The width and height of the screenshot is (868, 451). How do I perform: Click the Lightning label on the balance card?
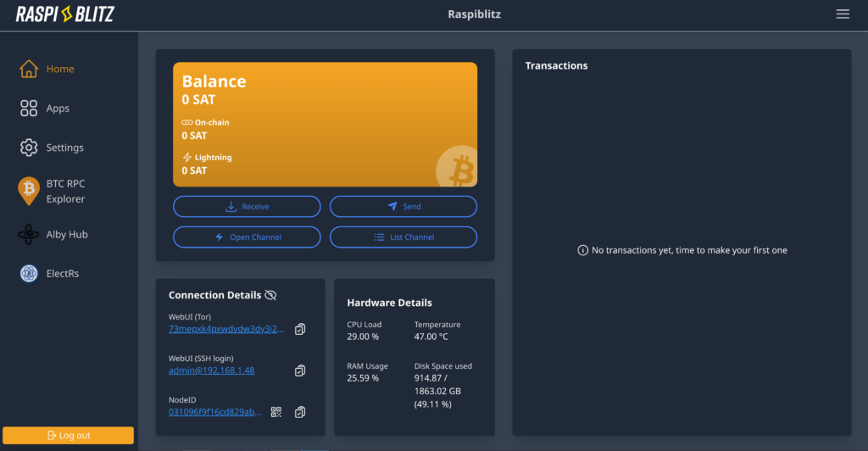pyautogui.click(x=213, y=157)
